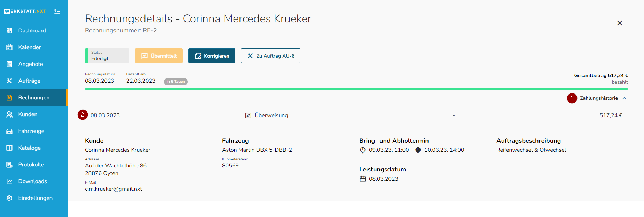The image size is (644, 217).
Task: Close the Rechnungsdetails view
Action: 620,23
